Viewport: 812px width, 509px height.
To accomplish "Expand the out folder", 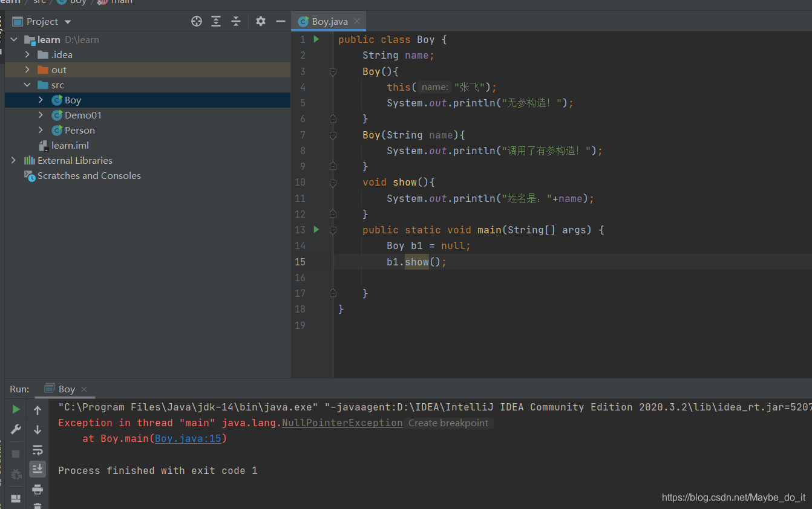I will [27, 70].
